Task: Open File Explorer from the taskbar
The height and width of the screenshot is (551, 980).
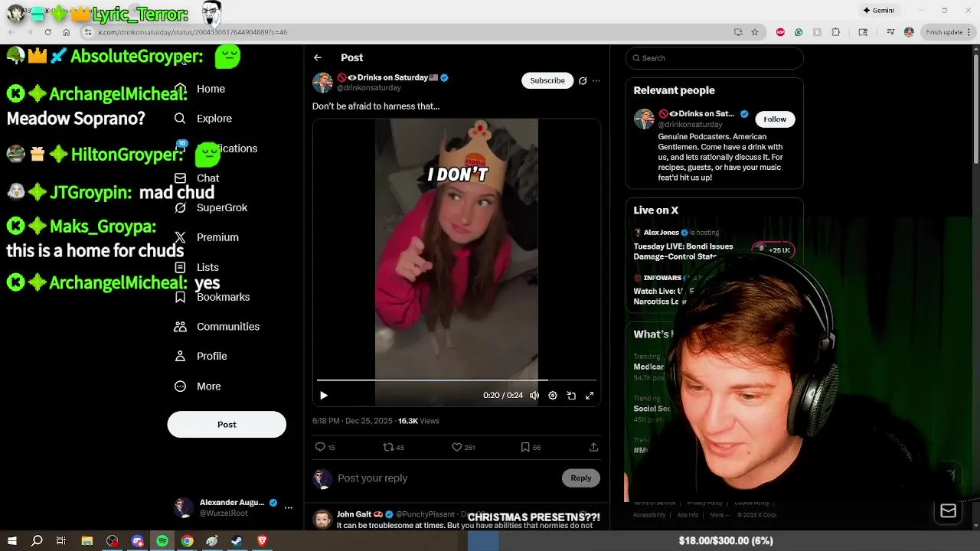Action: pyautogui.click(x=87, y=541)
